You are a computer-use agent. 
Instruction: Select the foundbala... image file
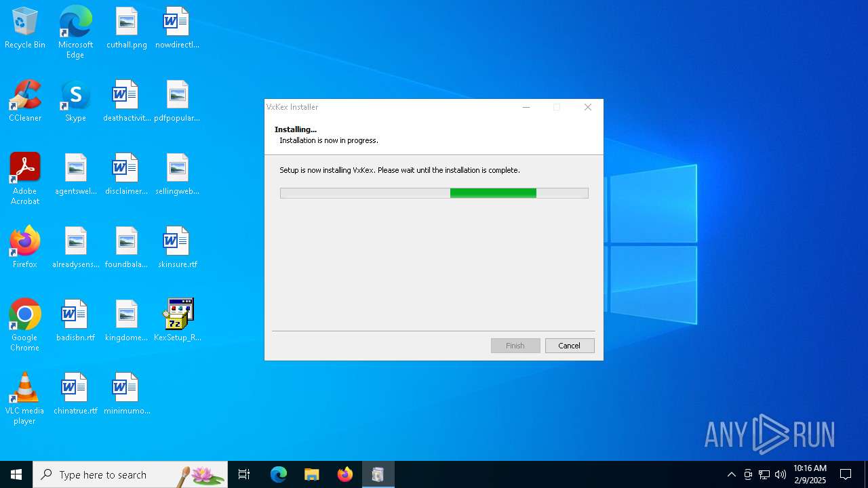click(x=126, y=248)
